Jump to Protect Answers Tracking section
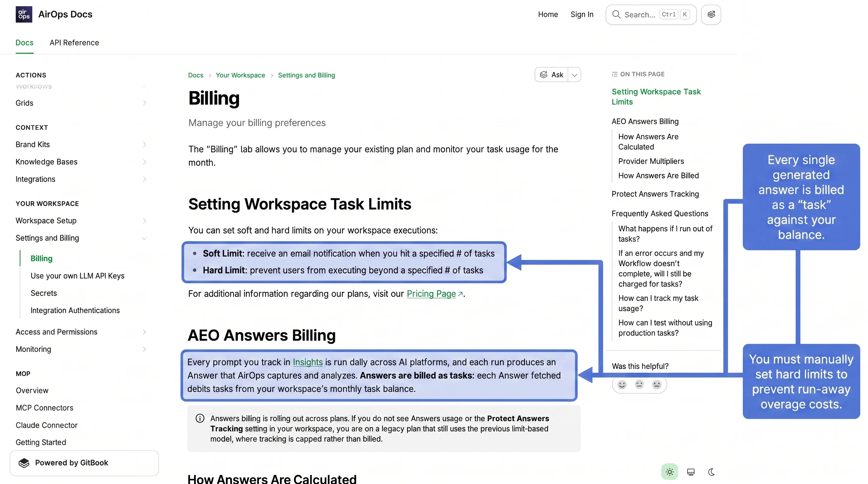The width and height of the screenshot is (868, 484). [655, 194]
